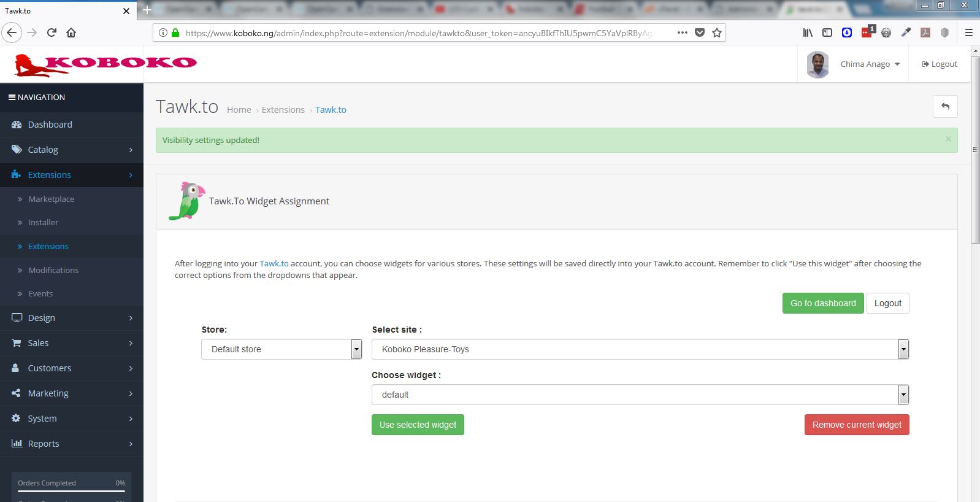Expand the Sales menu
The height and width of the screenshot is (502, 980).
coord(72,343)
